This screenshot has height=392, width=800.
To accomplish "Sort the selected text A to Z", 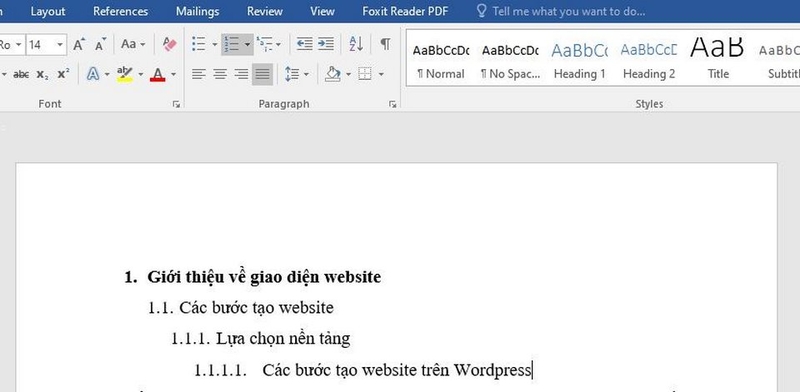I will tap(356, 44).
